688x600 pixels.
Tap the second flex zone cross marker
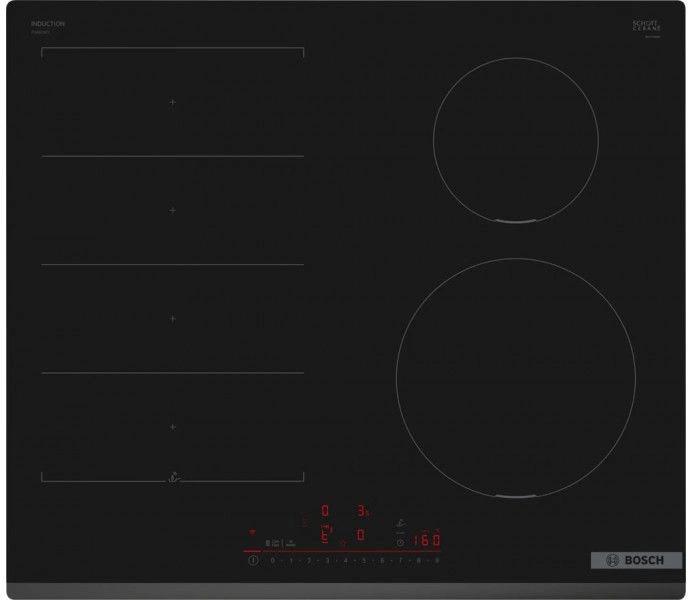[x=172, y=210]
